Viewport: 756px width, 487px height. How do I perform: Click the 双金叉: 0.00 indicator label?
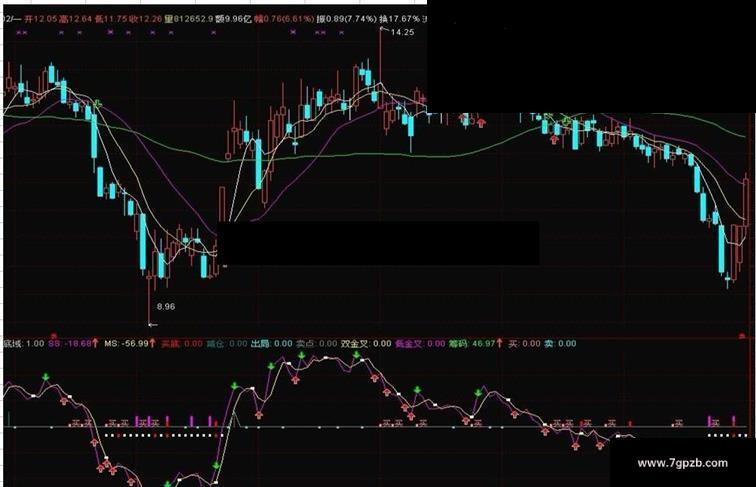[366, 343]
